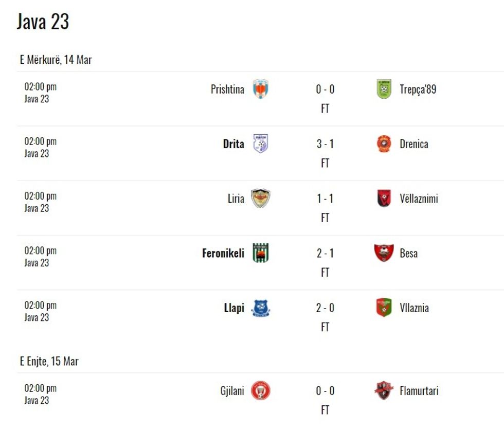The height and width of the screenshot is (430, 504).
Task: Click the Llapi blue club logo
Action: coord(260,308)
